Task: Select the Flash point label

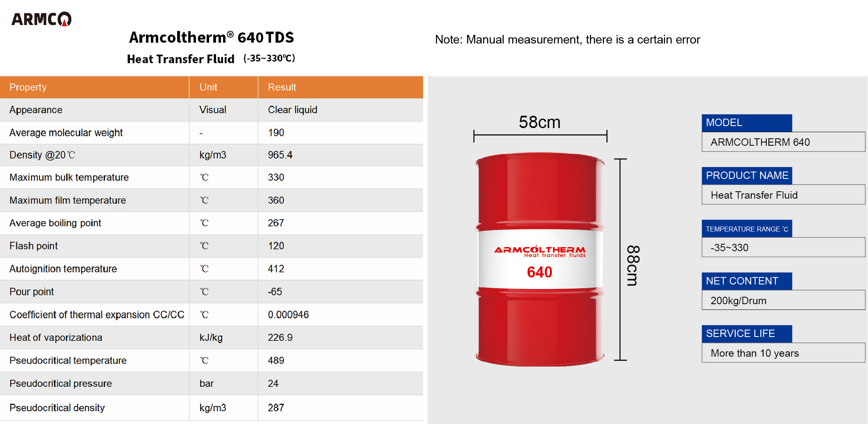Action: tap(34, 246)
